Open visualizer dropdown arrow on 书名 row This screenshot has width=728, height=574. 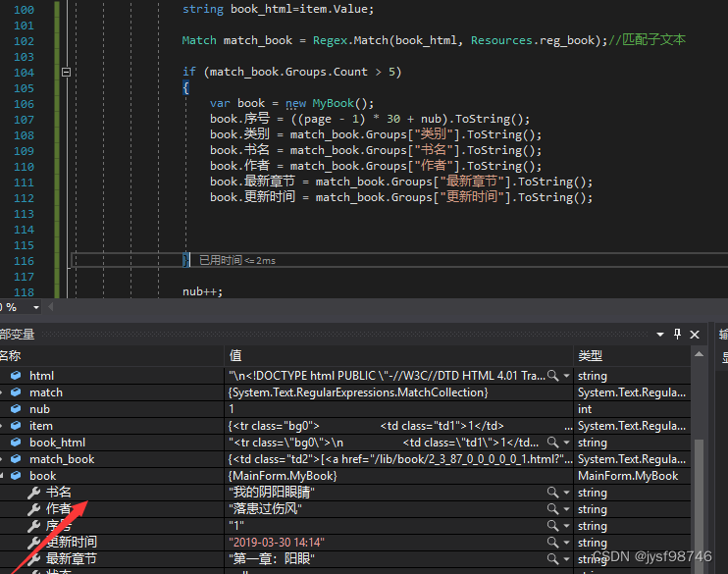tap(566, 493)
